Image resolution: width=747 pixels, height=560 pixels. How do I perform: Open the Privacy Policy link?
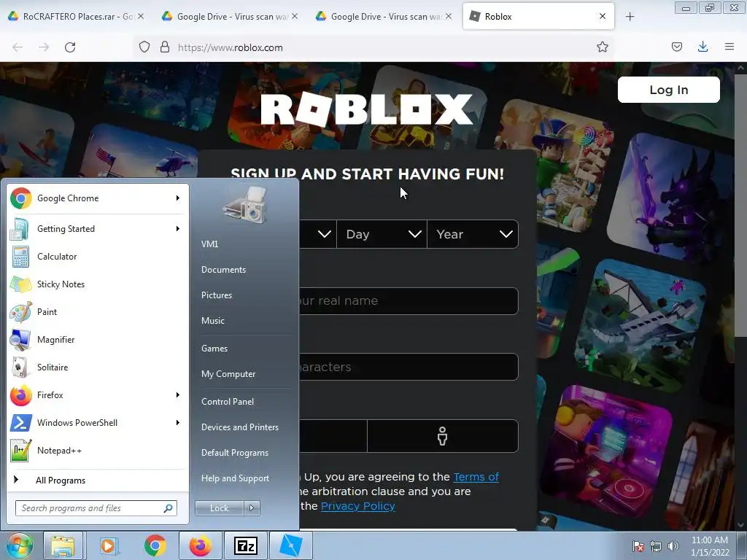tap(357, 506)
